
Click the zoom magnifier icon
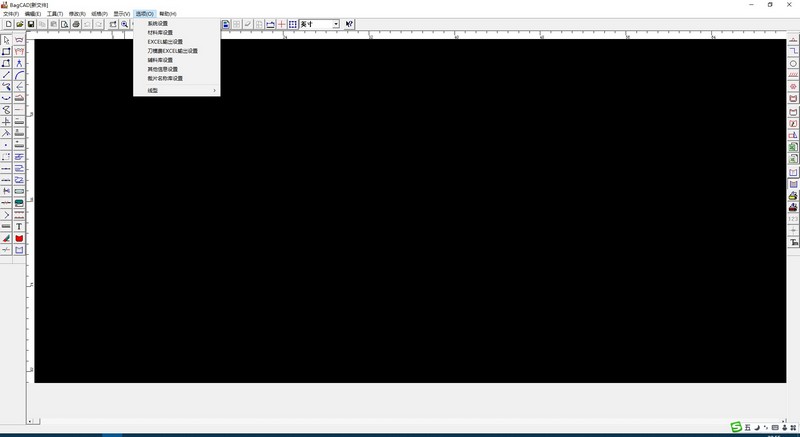125,24
